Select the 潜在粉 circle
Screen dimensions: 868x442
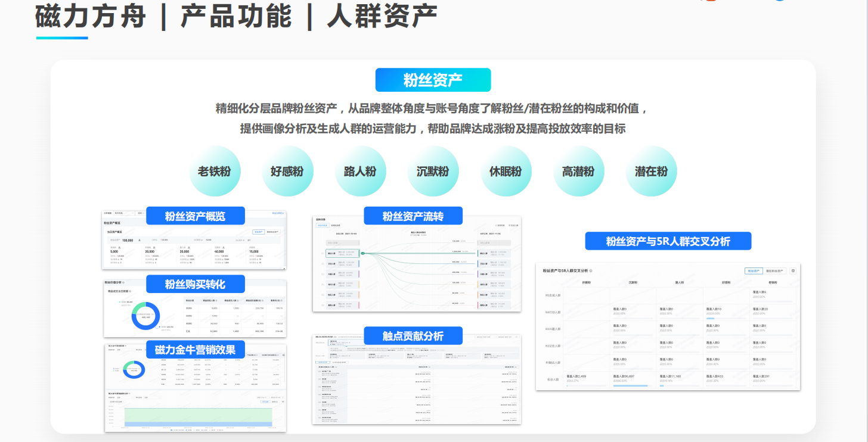(x=651, y=172)
